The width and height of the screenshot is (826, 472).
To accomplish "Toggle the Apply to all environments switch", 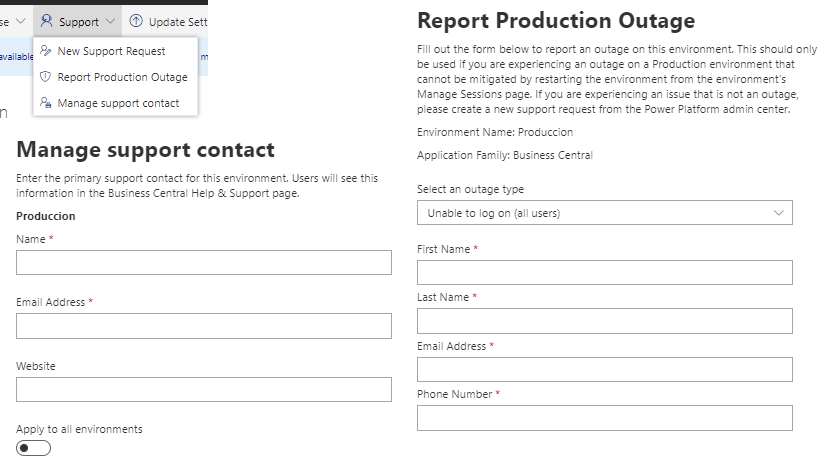I will pos(33,448).
